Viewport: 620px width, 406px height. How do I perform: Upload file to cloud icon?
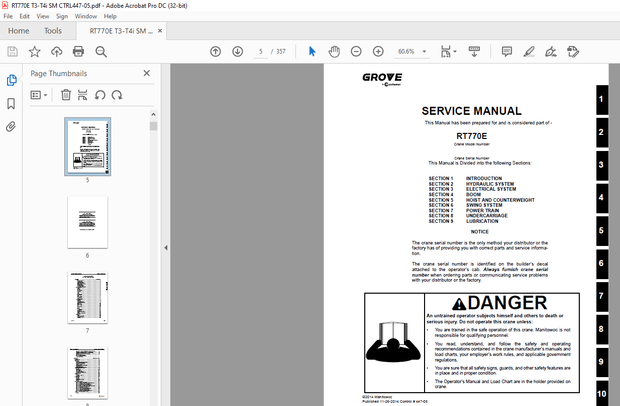click(x=57, y=51)
